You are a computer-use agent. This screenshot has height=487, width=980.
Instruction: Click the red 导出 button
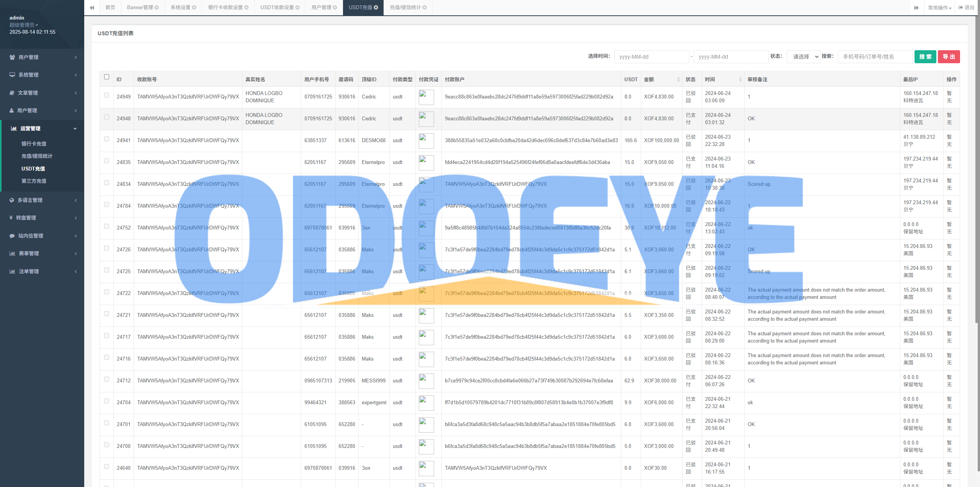949,57
